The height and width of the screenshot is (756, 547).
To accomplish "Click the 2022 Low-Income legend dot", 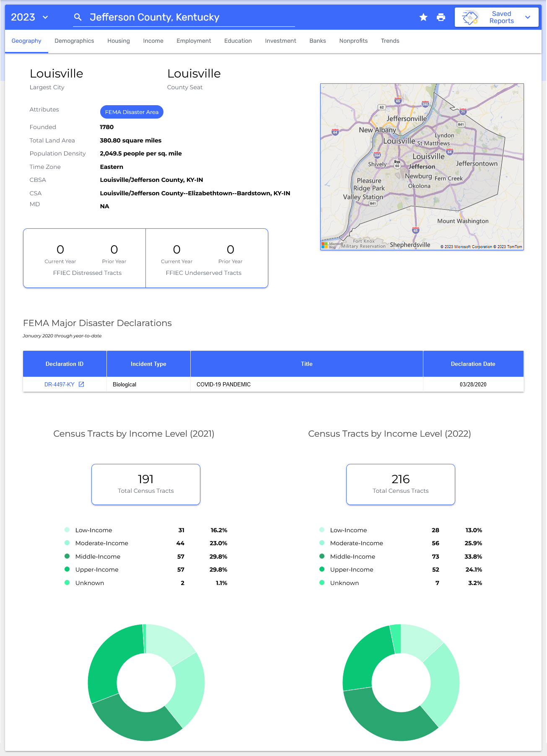I will 322,530.
